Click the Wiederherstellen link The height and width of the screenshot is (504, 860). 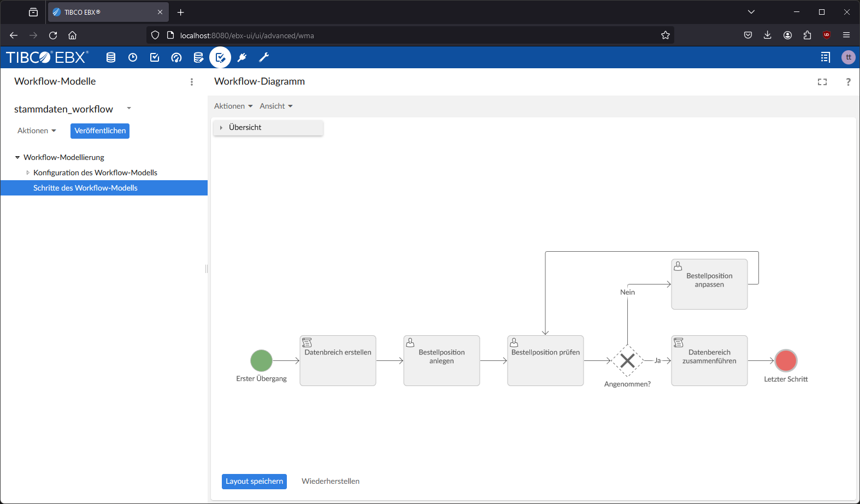[x=331, y=481]
